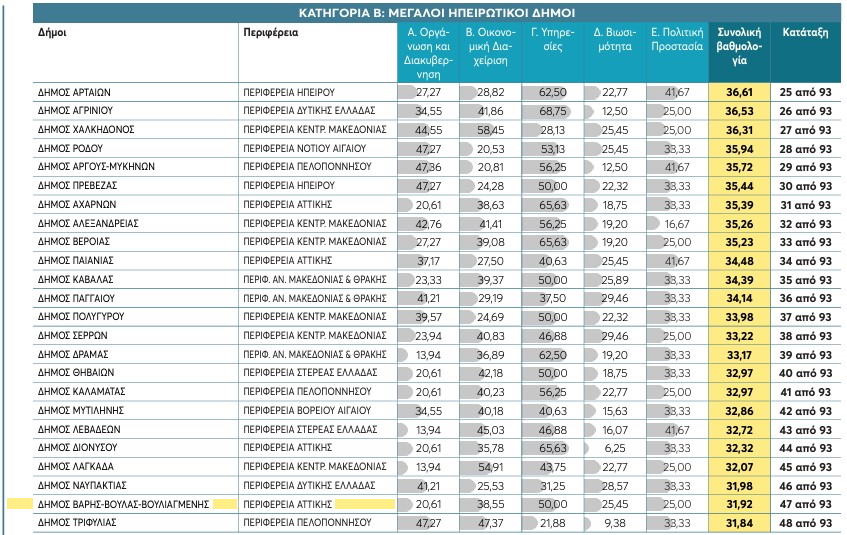
Task: Click the 6,25 sustainability value for Διονύσου
Action: pos(616,448)
